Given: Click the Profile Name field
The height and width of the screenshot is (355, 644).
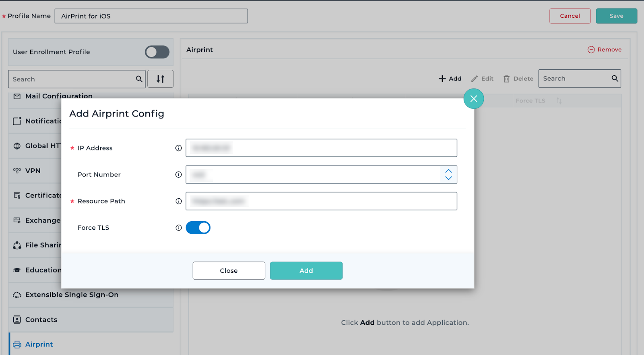Looking at the screenshot, I should click(151, 16).
